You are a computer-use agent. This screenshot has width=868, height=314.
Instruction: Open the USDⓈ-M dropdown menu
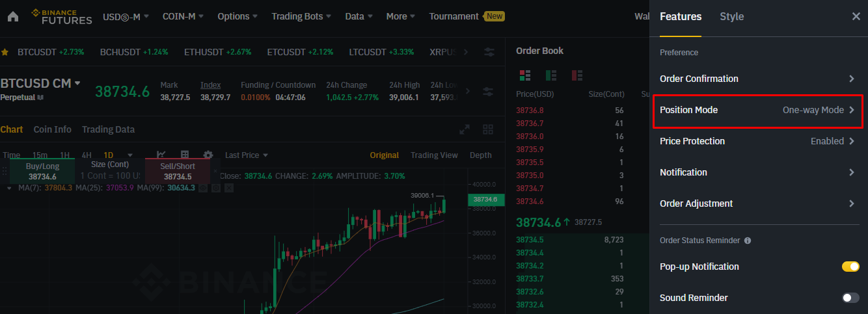pyautogui.click(x=126, y=16)
